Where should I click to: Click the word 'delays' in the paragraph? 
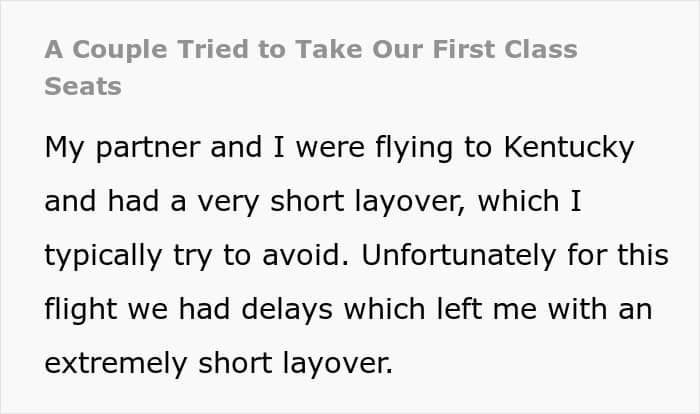coord(287,309)
